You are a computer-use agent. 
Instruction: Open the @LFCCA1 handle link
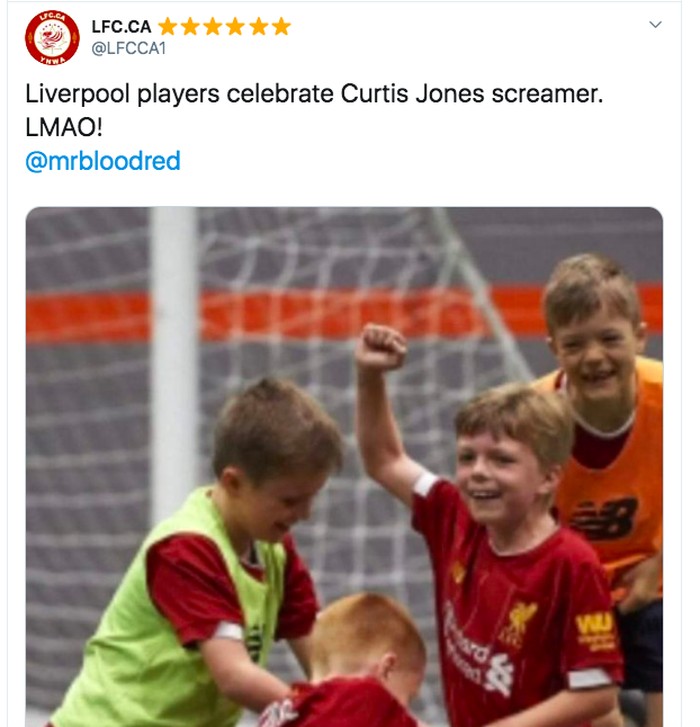coord(128,48)
